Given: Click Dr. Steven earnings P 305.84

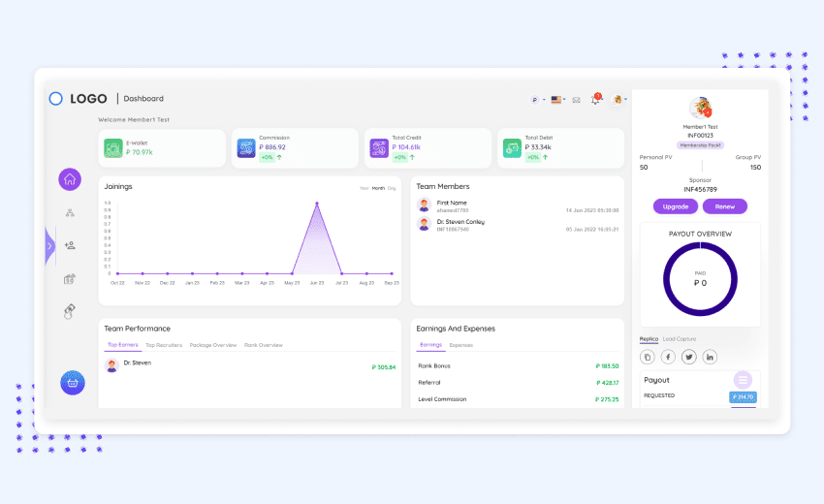Looking at the screenshot, I should tap(384, 367).
